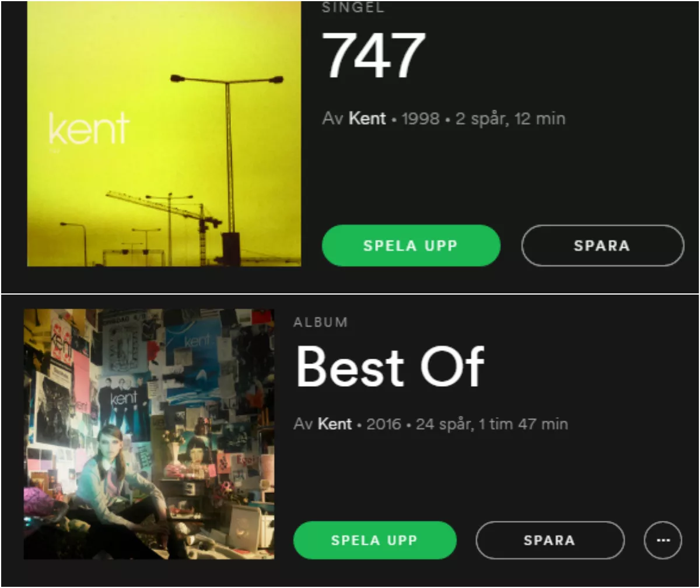
Task: Click the '2 spår, 12 min' track info
Action: pyautogui.click(x=510, y=118)
